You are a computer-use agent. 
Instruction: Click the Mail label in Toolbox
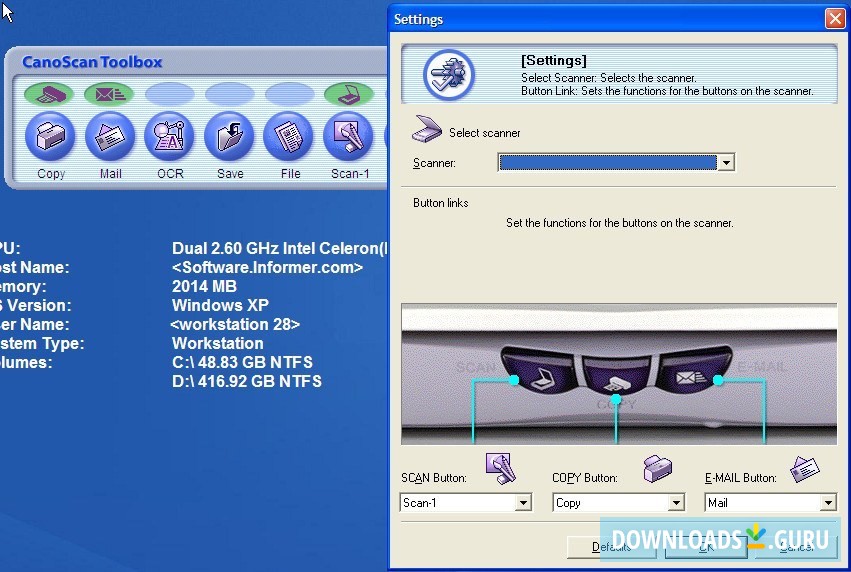point(111,174)
